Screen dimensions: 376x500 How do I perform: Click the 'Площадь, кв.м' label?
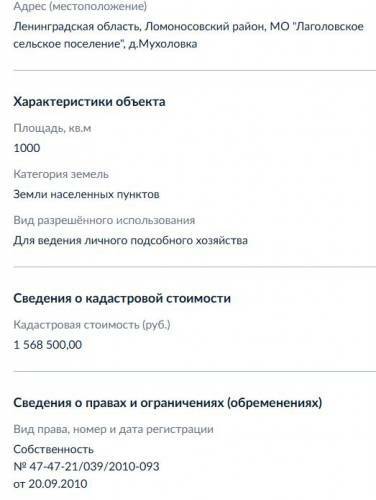coord(52,128)
